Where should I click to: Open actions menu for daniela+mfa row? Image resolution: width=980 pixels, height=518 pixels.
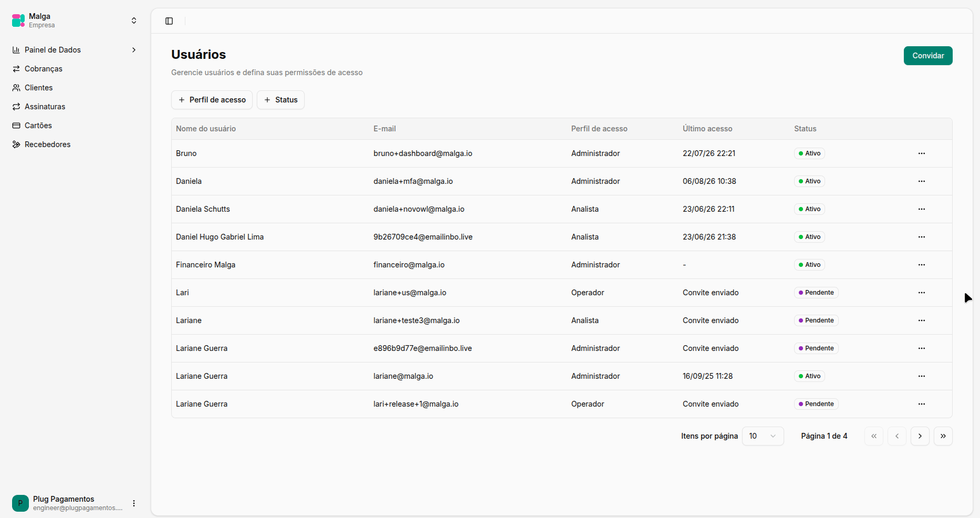tap(922, 181)
